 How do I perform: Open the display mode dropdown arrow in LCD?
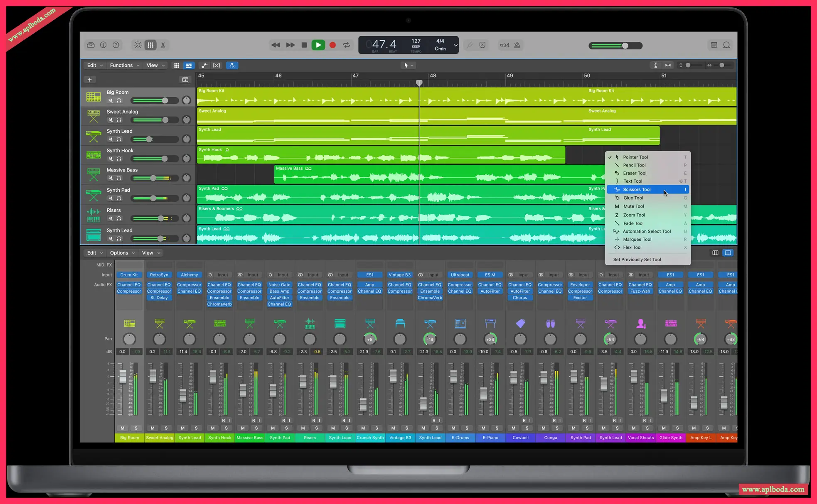pos(455,45)
